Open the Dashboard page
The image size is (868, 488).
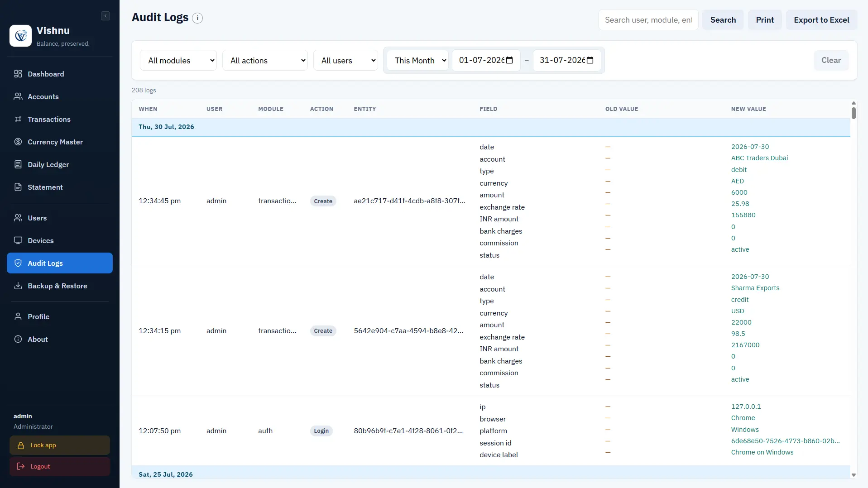point(60,74)
